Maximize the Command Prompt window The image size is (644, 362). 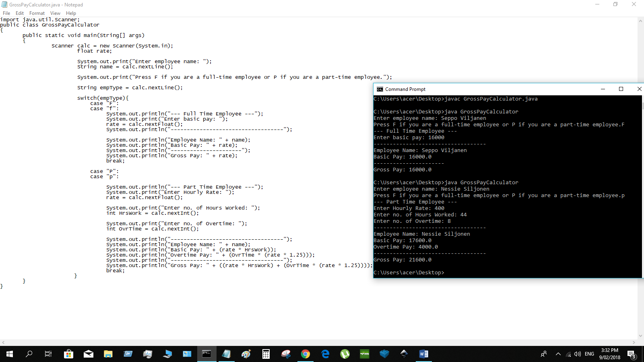click(621, 89)
